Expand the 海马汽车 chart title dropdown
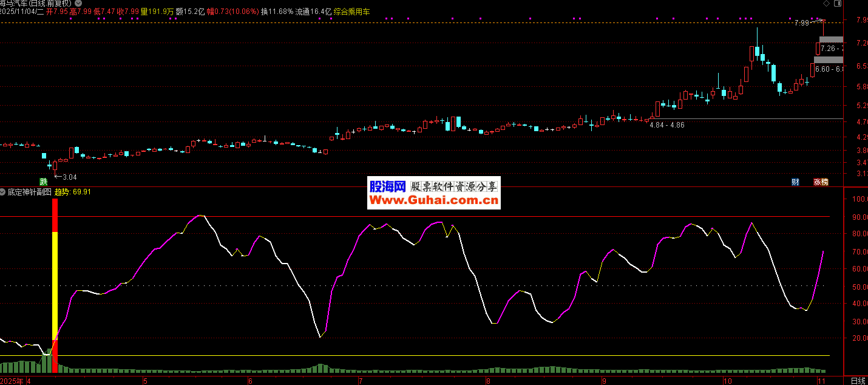The width and height of the screenshot is (868, 385). coord(77,3)
